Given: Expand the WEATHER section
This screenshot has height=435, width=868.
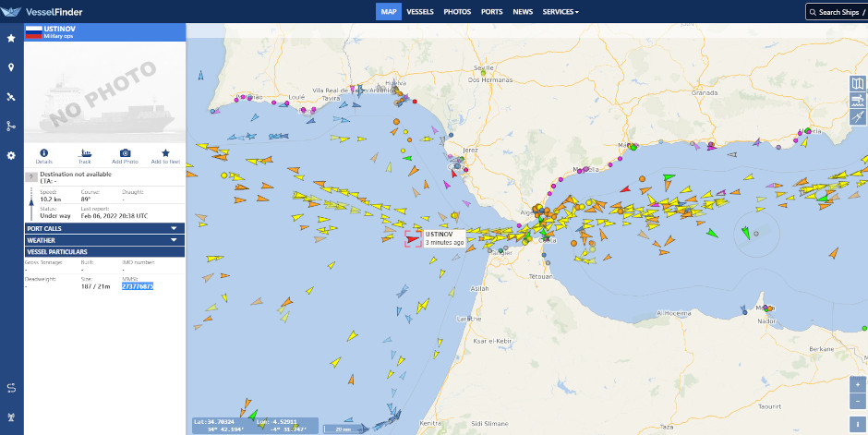Looking at the screenshot, I should point(104,240).
